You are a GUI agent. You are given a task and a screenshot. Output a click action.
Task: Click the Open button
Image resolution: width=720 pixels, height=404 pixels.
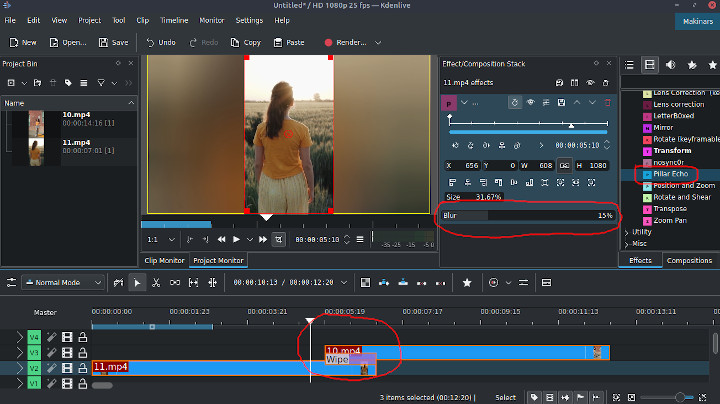pyautogui.click(x=68, y=43)
